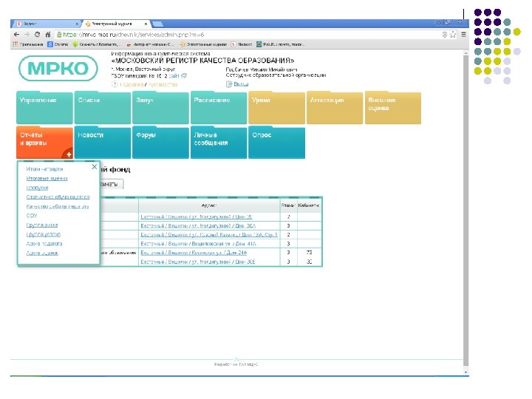Viewport: 532px width, 399px height.
Task: Open the Опрос tile
Action: (x=276, y=143)
